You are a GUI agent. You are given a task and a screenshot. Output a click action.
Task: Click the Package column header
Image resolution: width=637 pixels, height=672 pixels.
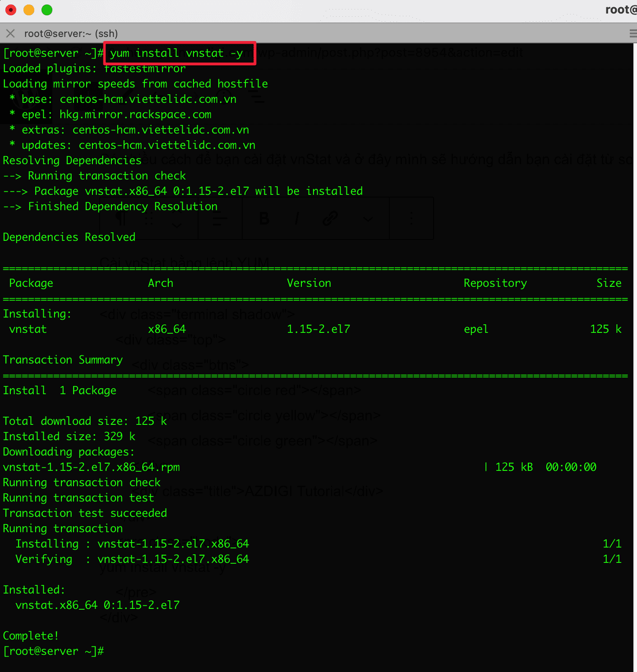coord(31,283)
